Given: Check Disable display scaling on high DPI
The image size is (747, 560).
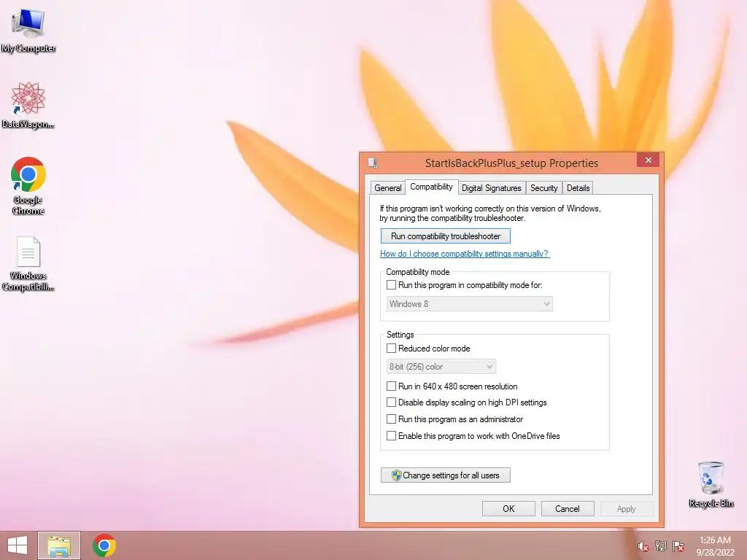Looking at the screenshot, I should coord(391,402).
